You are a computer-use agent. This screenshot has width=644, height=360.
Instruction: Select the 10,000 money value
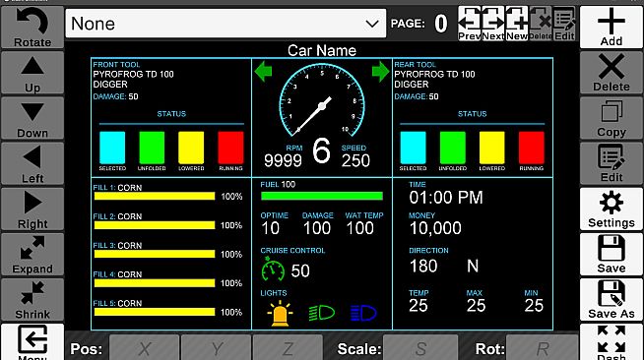coord(435,228)
